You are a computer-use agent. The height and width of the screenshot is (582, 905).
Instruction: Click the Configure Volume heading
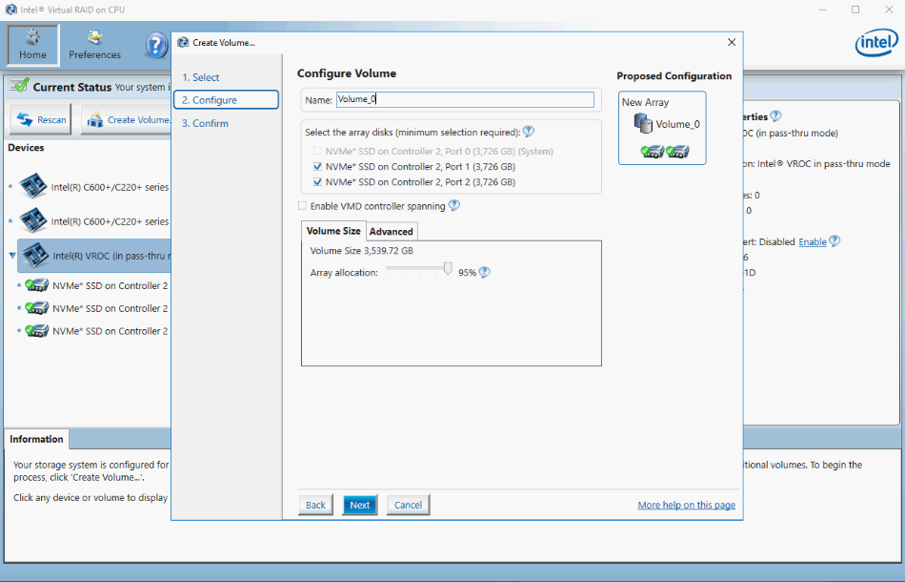coord(347,73)
